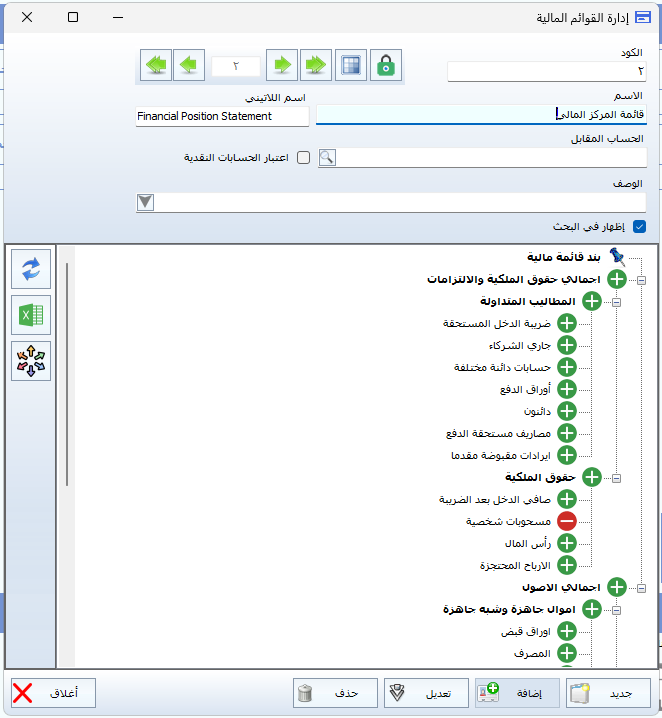Collapse اجمالي حقوق الملكية والالتزامات node
Screen dimensions: 662x718
641,281
